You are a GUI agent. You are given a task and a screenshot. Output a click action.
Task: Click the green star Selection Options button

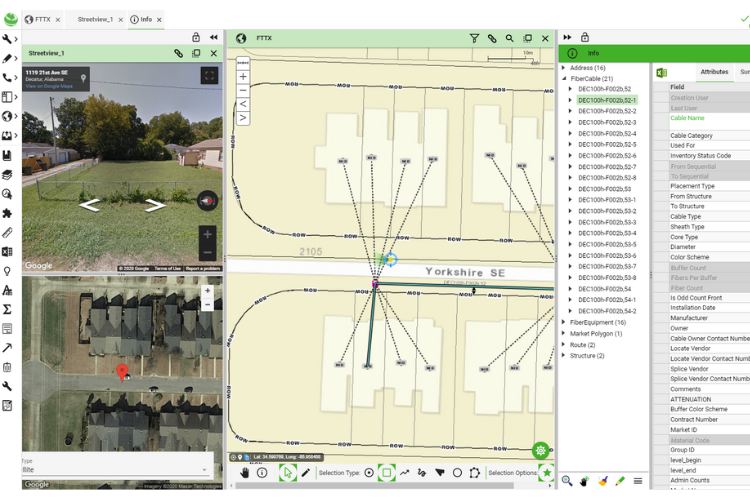tap(546, 473)
